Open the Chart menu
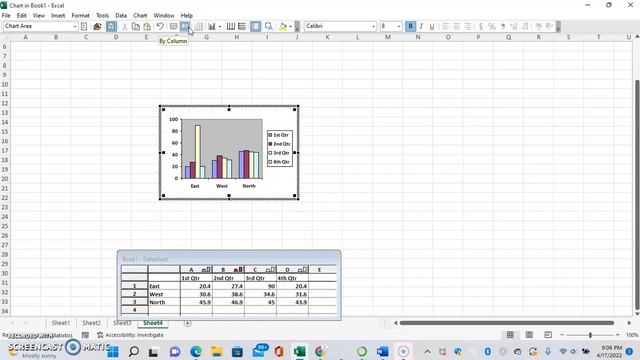 click(x=140, y=16)
